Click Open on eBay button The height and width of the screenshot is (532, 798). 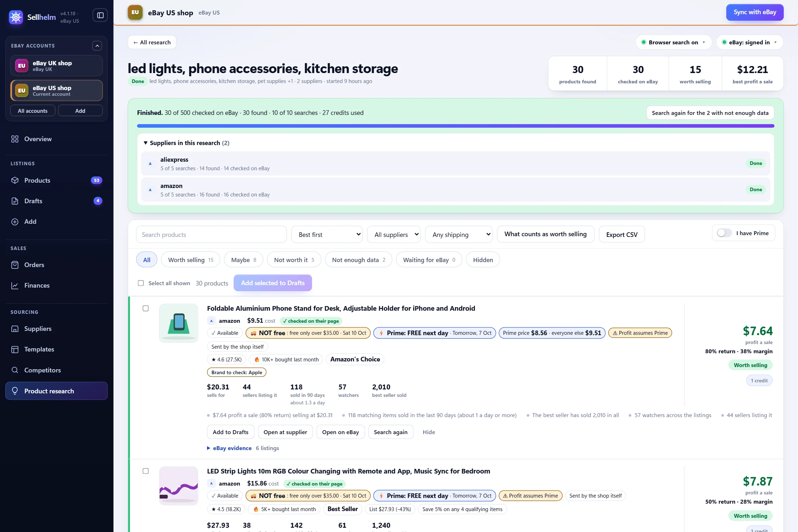[x=340, y=432]
